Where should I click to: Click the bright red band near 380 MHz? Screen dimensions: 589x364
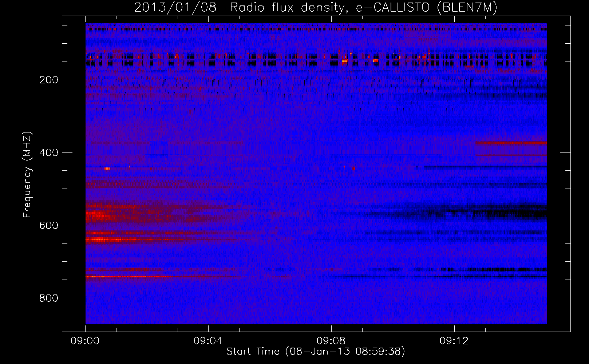pyautogui.click(x=511, y=143)
